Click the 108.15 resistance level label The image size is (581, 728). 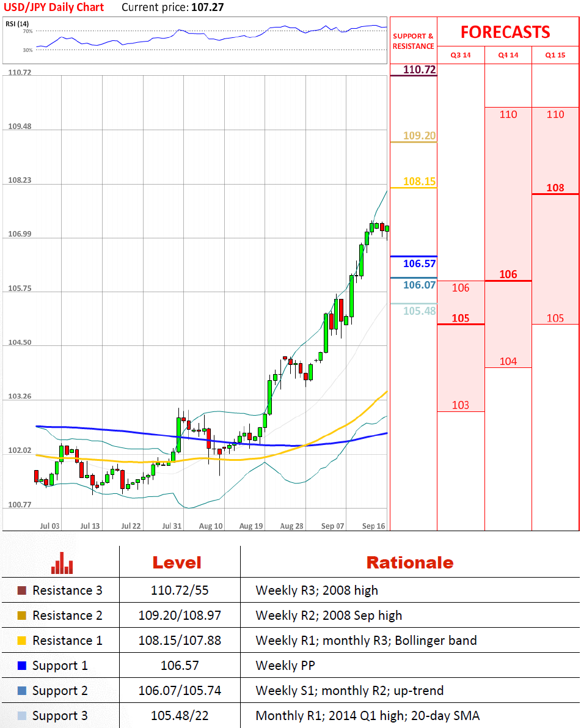(x=420, y=182)
